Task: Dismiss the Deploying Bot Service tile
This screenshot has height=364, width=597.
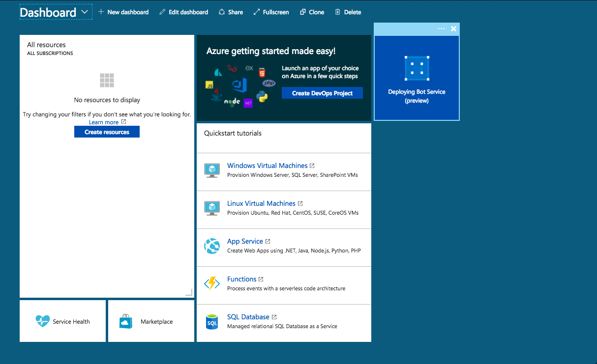Action: click(453, 28)
